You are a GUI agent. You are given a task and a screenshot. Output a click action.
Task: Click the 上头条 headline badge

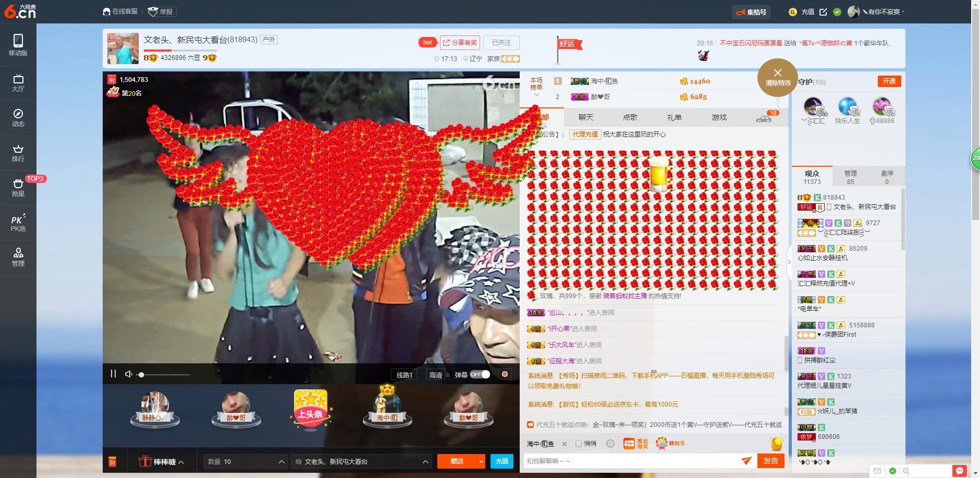tap(311, 410)
